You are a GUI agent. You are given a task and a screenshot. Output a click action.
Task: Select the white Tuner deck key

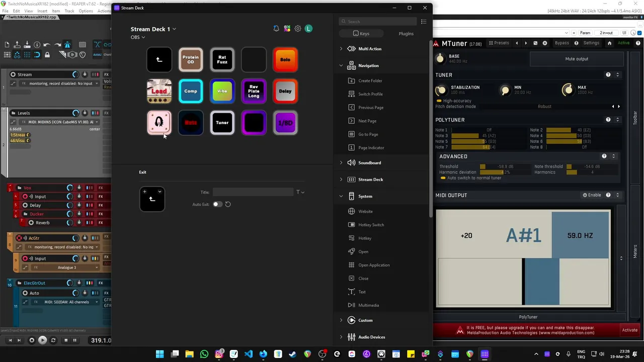pyautogui.click(x=222, y=123)
